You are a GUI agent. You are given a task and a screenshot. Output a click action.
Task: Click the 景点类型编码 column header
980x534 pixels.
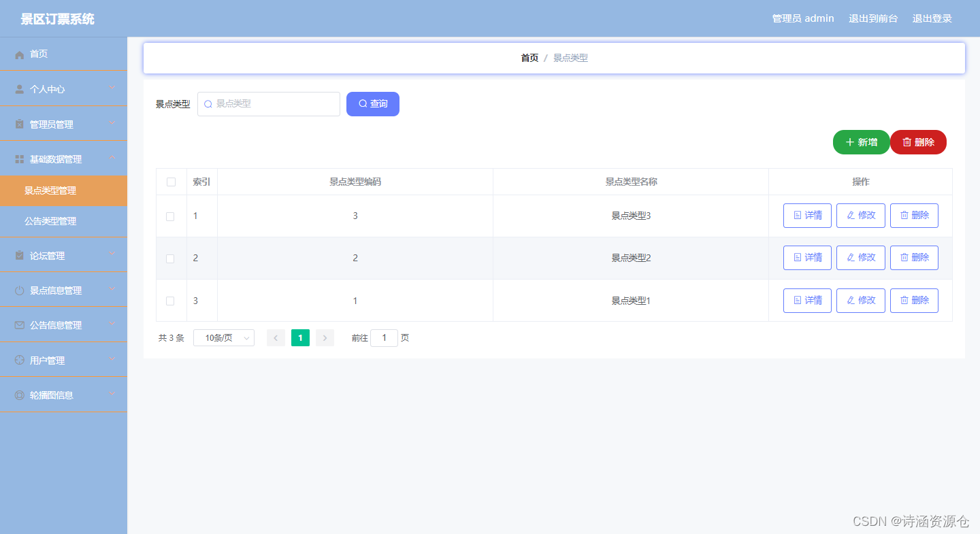click(355, 182)
